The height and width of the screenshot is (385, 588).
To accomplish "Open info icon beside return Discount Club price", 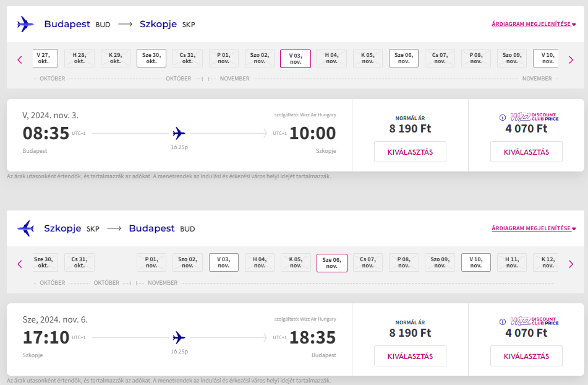I will [503, 322].
